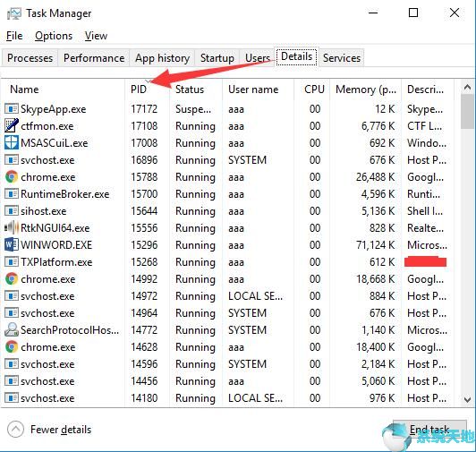Image resolution: width=476 pixels, height=452 pixels.
Task: Click the MSASCuiL.exe shield icon
Action: [12, 143]
